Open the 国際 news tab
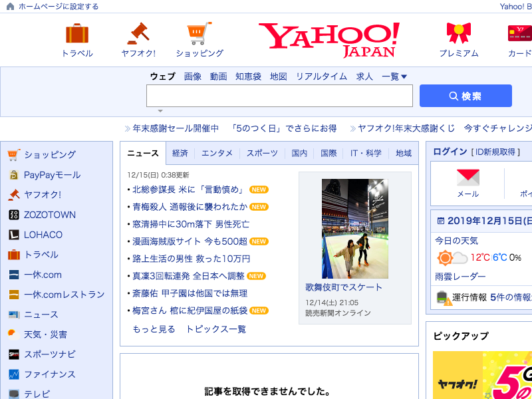Screen dimensions: 532x399 (x=329, y=154)
